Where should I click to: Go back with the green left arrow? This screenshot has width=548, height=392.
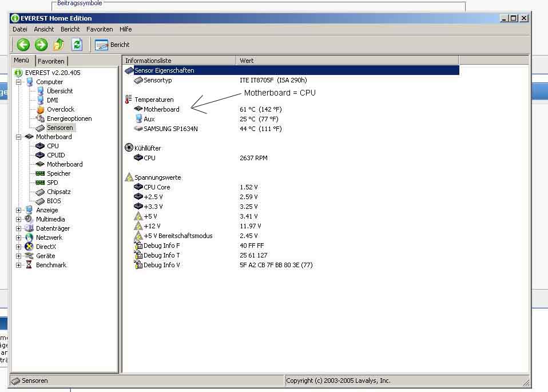click(x=23, y=45)
